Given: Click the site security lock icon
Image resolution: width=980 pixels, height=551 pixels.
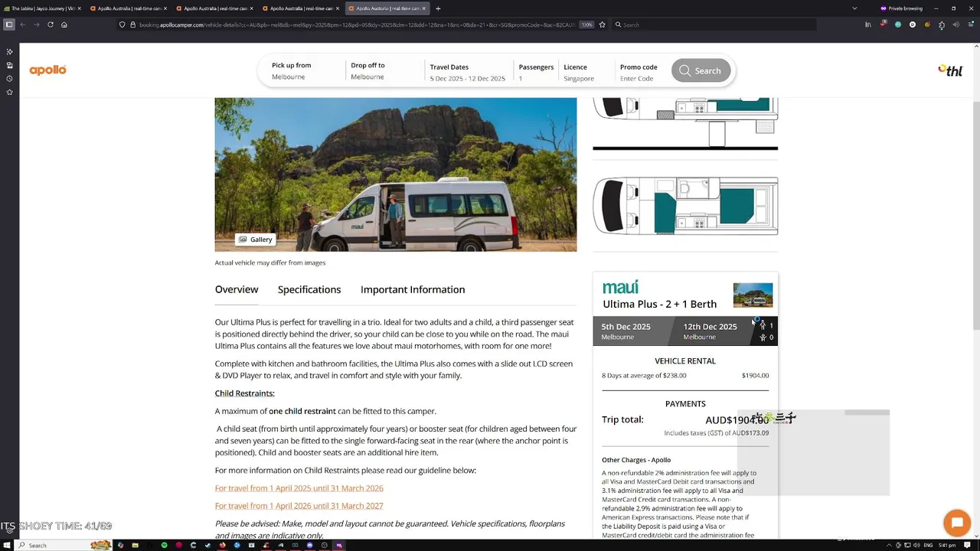Looking at the screenshot, I should point(132,24).
